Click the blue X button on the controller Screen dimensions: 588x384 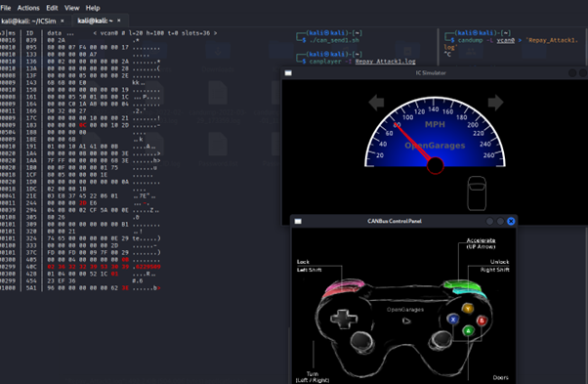click(x=453, y=320)
